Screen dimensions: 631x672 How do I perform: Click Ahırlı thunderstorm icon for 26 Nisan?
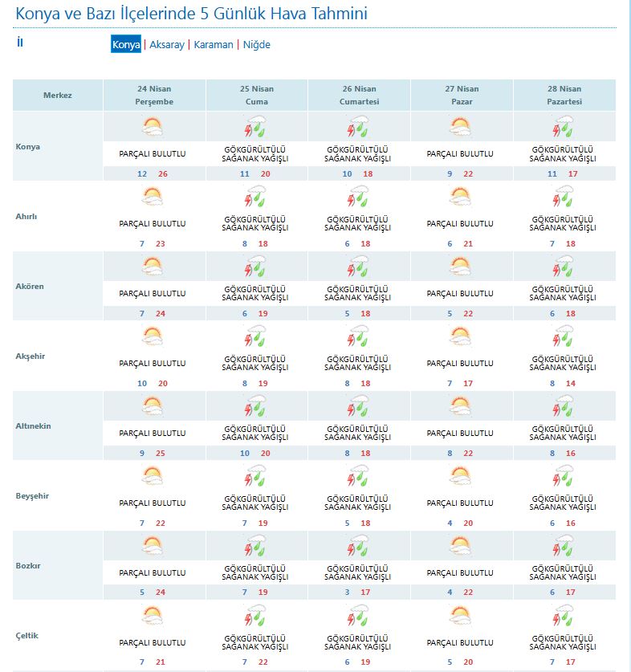point(358,197)
